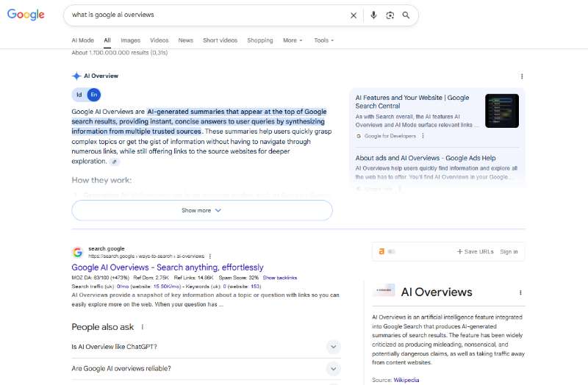Open Search by image (Lens)
Image resolution: width=588 pixels, height=385 pixels.
coord(390,15)
